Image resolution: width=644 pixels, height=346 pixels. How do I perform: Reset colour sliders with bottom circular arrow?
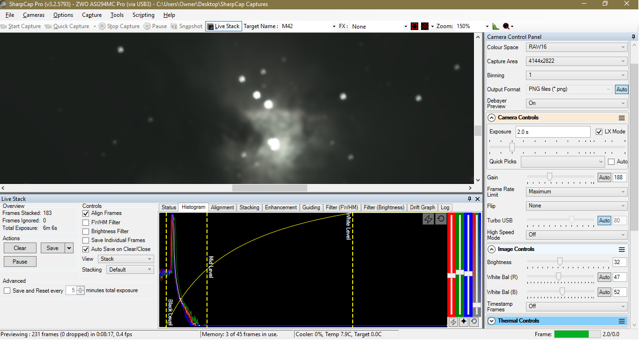[474, 322]
